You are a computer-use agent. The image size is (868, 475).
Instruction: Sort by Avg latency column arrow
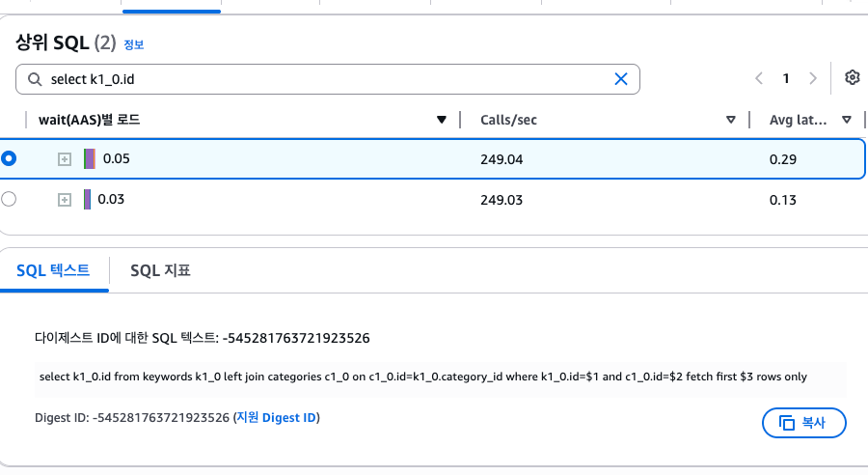[847, 120]
